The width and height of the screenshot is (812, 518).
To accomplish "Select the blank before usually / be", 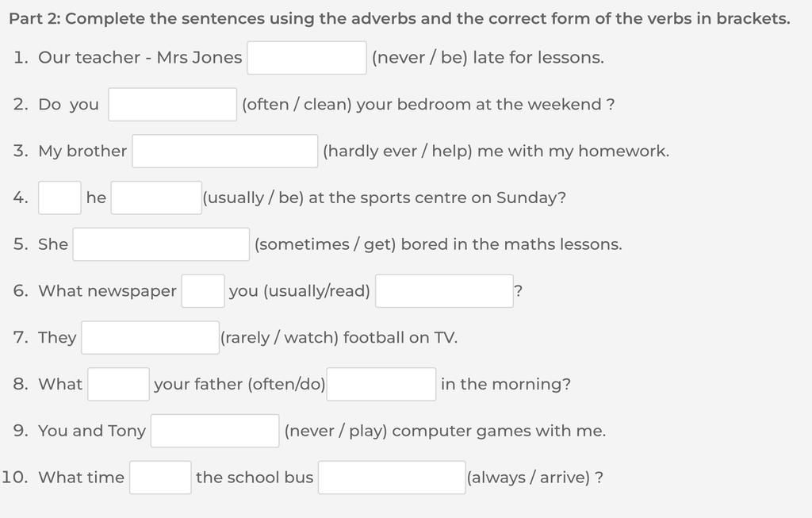I will tap(156, 198).
